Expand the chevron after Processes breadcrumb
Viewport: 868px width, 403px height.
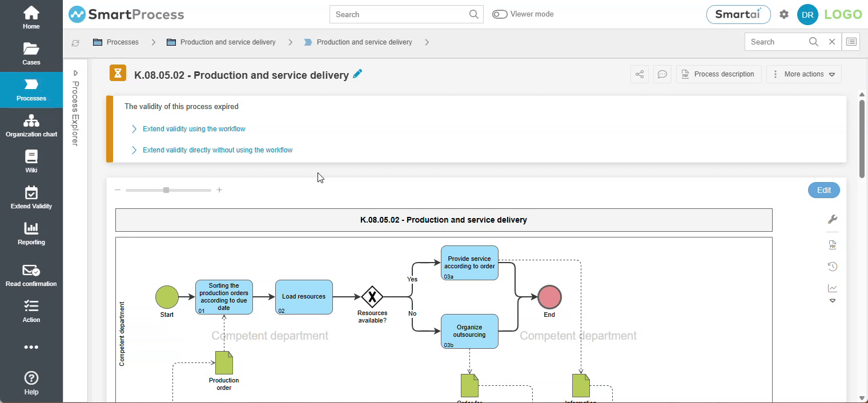(153, 42)
